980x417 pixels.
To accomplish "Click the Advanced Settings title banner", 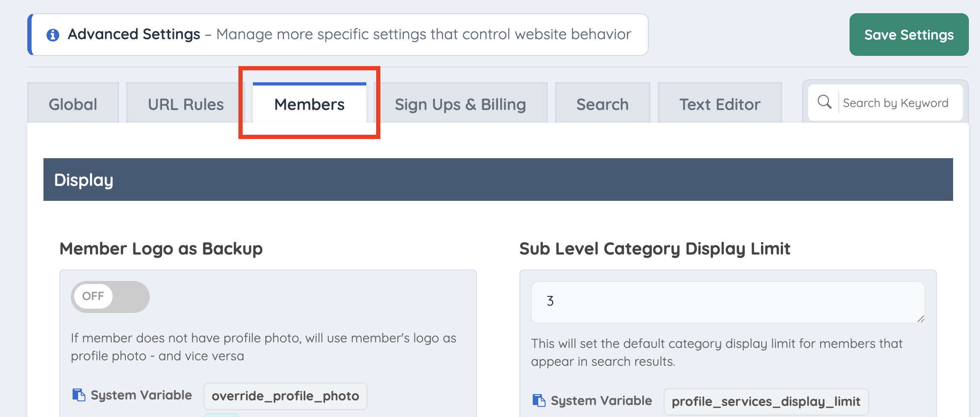I will coord(338,35).
